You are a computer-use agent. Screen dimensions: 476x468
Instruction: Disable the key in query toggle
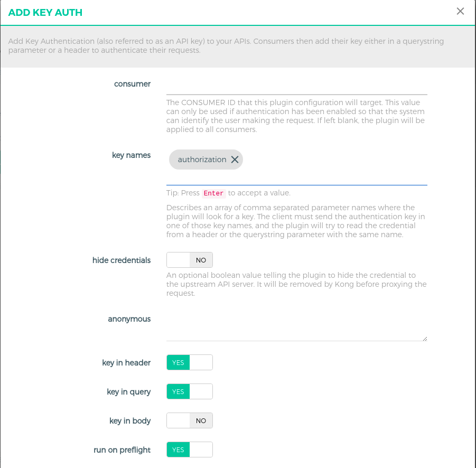pos(189,391)
